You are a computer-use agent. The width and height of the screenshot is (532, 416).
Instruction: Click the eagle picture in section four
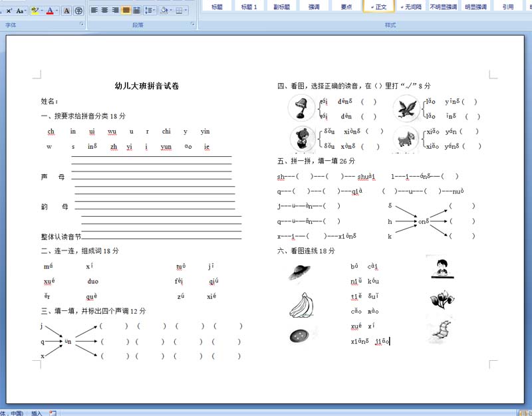406,108
